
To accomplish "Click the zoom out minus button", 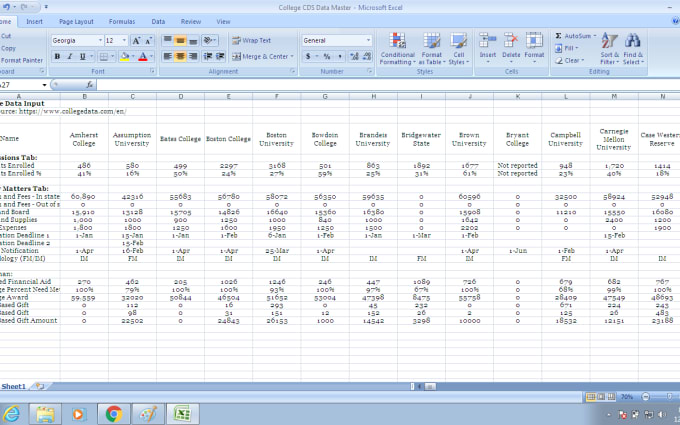I will pos(645,396).
